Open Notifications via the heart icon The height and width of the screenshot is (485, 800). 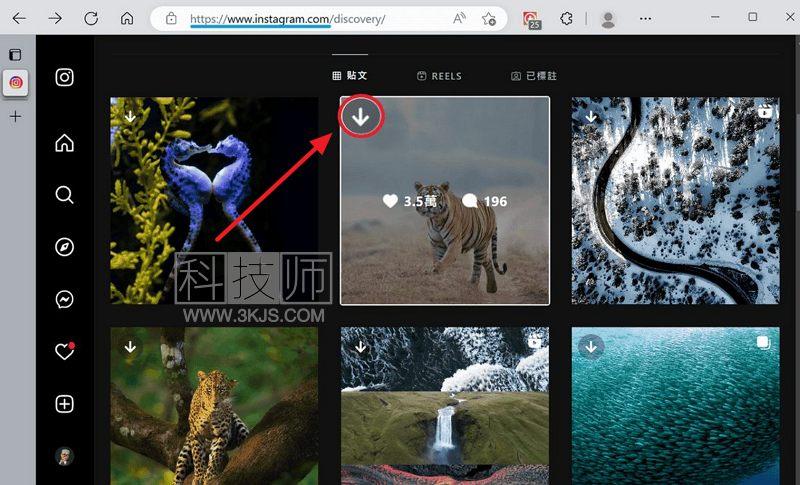[x=65, y=351]
